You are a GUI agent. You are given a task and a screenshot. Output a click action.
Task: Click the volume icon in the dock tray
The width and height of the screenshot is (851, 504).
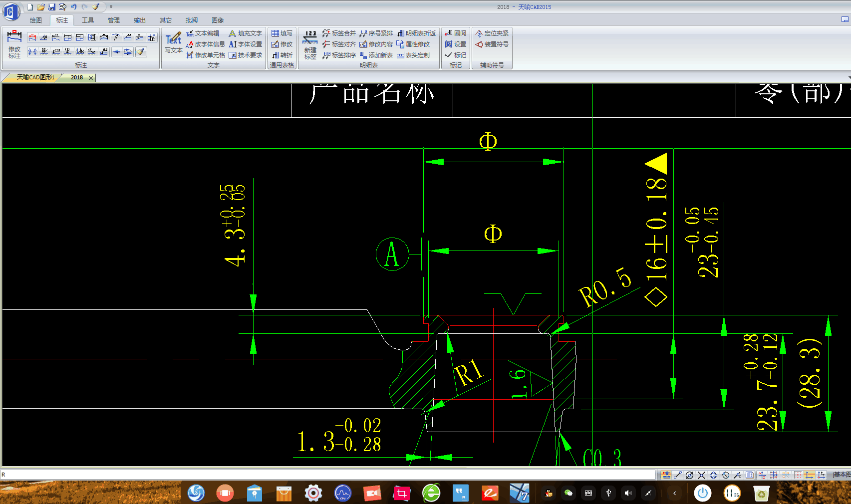point(628,493)
